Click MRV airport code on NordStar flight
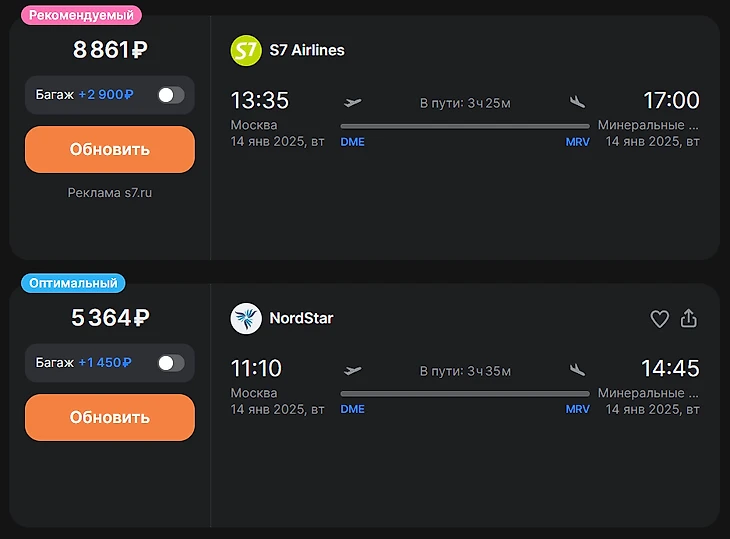This screenshot has width=730, height=539. point(577,410)
